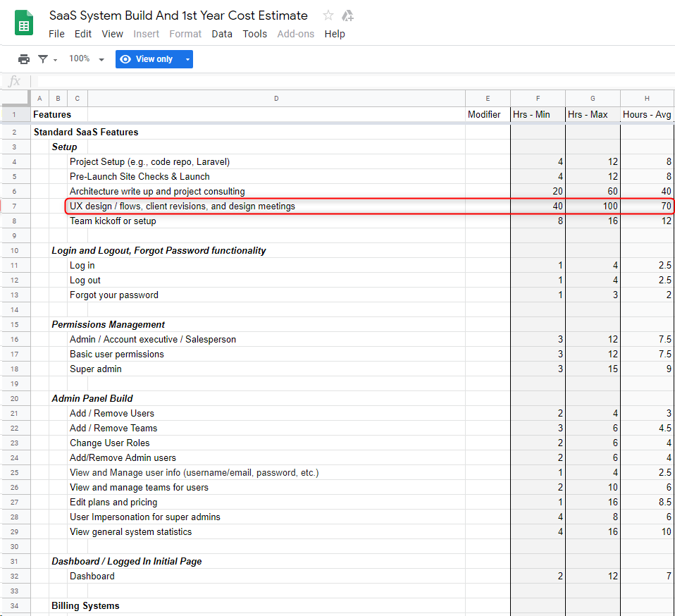The image size is (675, 616).
Task: Select column A header
Action: [39, 99]
